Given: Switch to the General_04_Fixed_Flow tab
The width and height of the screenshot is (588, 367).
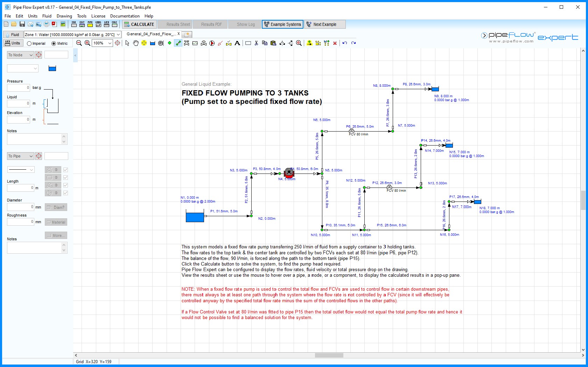Looking at the screenshot, I should [x=152, y=34].
